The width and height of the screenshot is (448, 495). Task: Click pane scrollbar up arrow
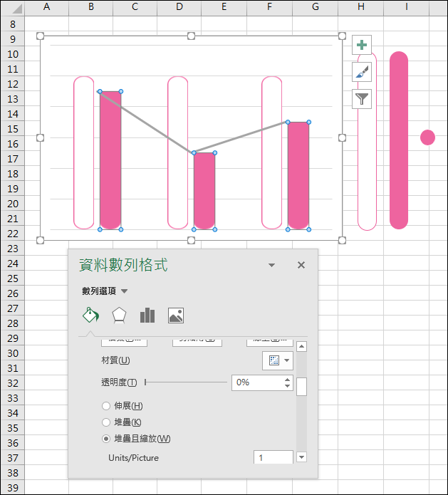point(301,347)
